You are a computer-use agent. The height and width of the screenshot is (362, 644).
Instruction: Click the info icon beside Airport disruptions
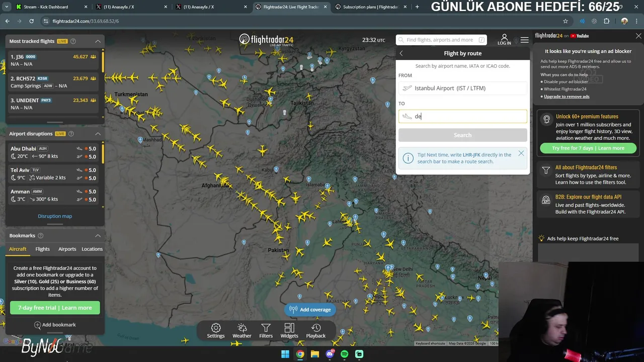71,134
